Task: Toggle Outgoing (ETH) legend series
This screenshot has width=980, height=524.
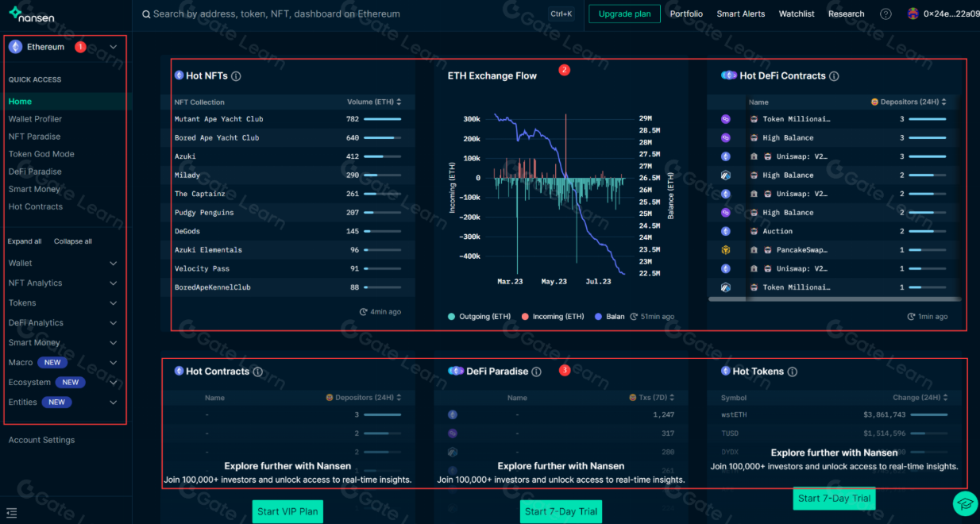Action: coord(479,317)
